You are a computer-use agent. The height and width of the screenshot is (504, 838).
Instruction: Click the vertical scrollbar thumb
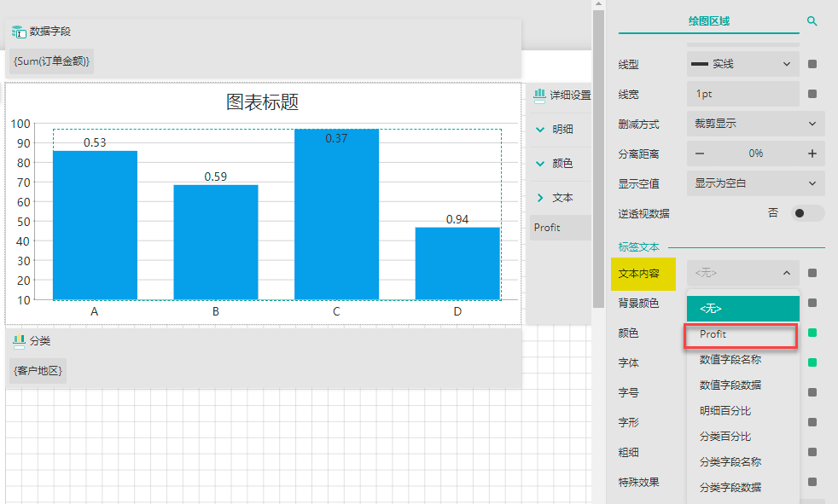(598, 159)
